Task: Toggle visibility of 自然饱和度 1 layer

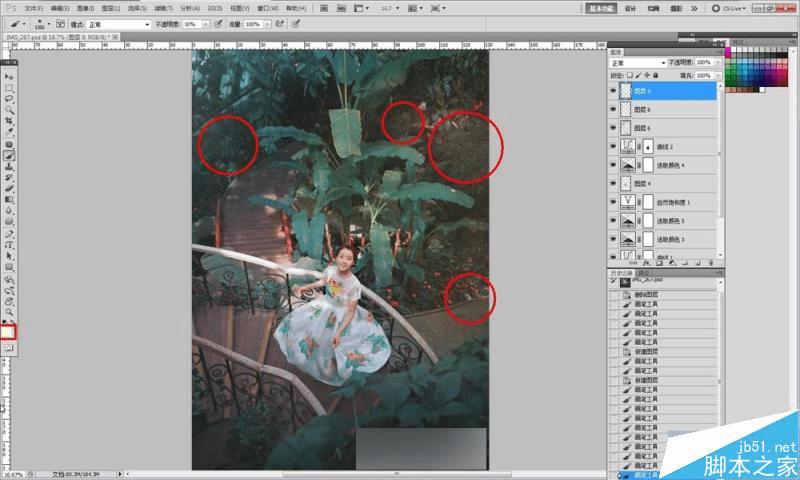Action: point(613,202)
